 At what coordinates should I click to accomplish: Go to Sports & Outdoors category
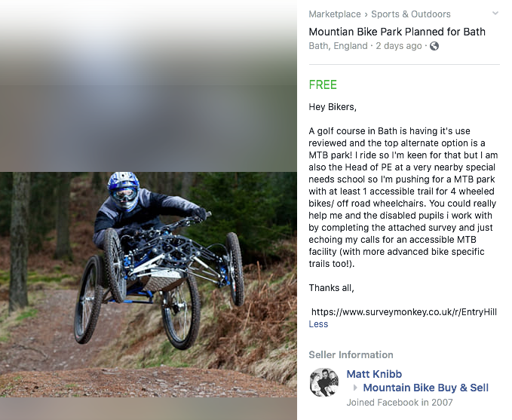coord(411,14)
